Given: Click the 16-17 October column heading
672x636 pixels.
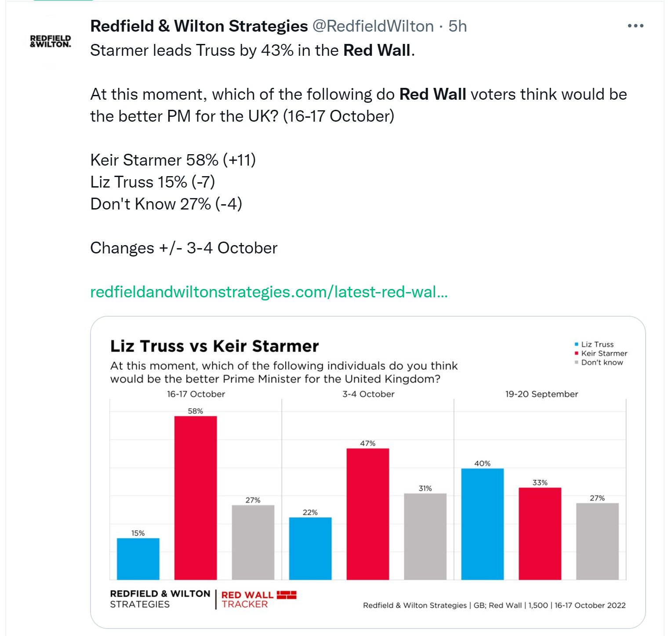Looking at the screenshot, I should (x=196, y=394).
